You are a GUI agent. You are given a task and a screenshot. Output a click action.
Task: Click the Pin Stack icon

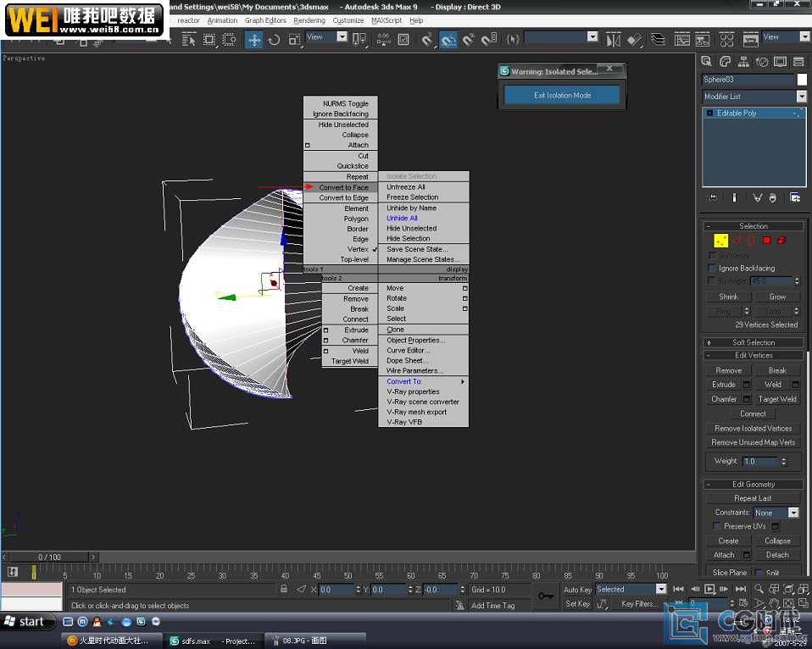click(713, 197)
